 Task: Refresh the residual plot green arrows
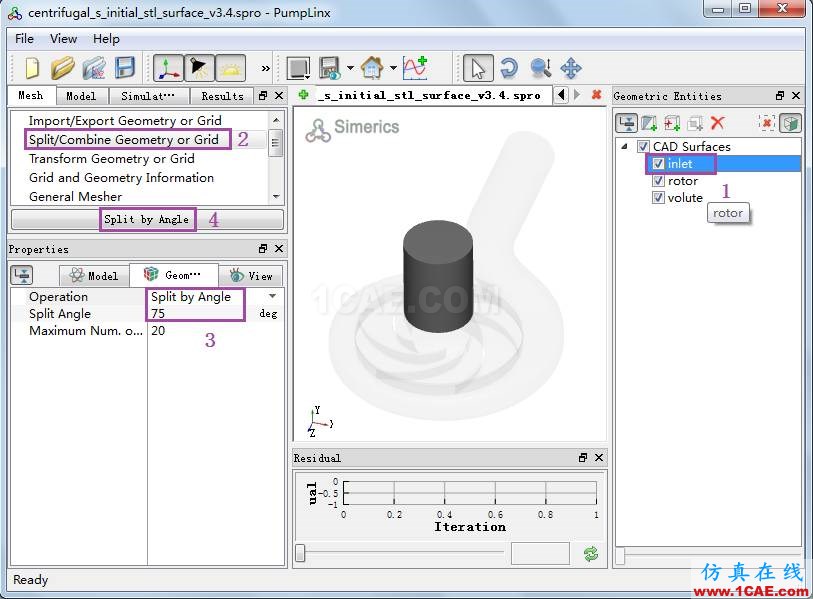point(591,554)
